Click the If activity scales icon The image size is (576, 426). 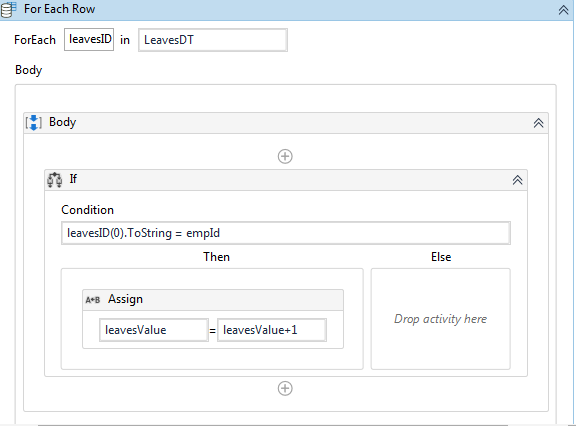pyautogui.click(x=55, y=180)
